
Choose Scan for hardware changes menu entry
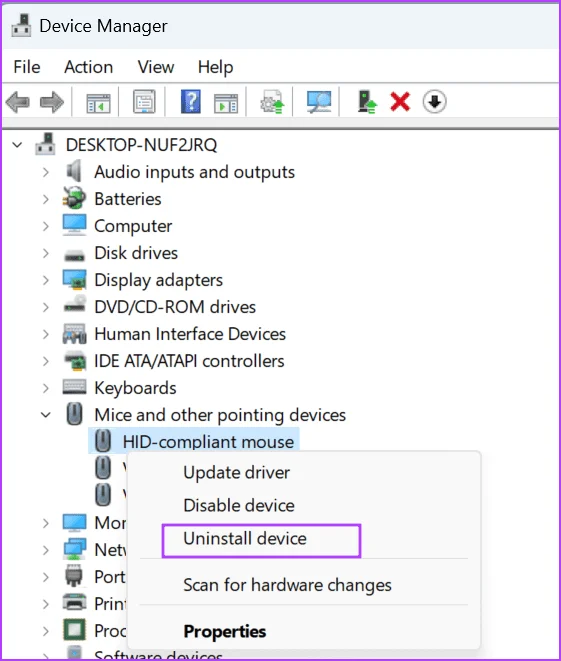287,585
